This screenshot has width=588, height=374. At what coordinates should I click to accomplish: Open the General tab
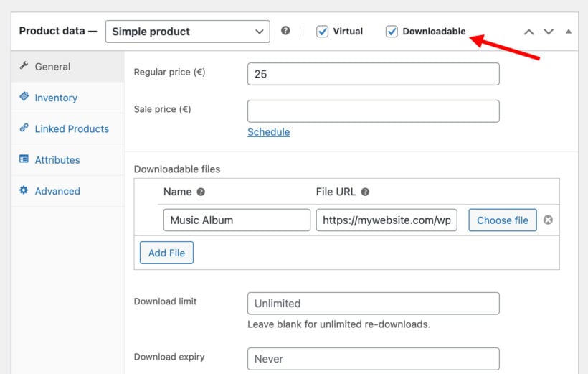[67, 67]
